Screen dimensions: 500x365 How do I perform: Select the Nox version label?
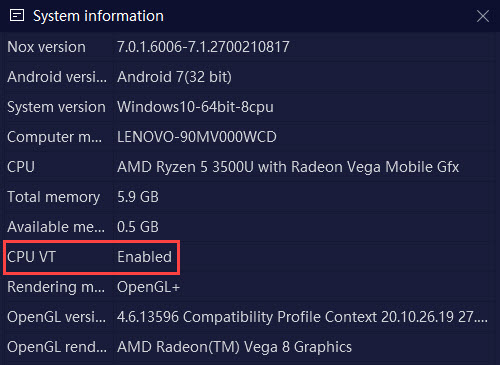click(46, 47)
